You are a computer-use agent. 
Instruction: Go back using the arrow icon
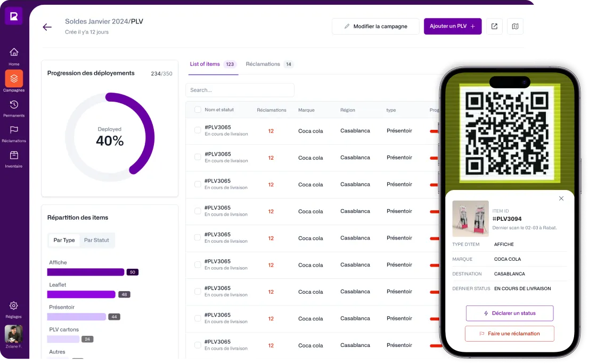point(47,27)
